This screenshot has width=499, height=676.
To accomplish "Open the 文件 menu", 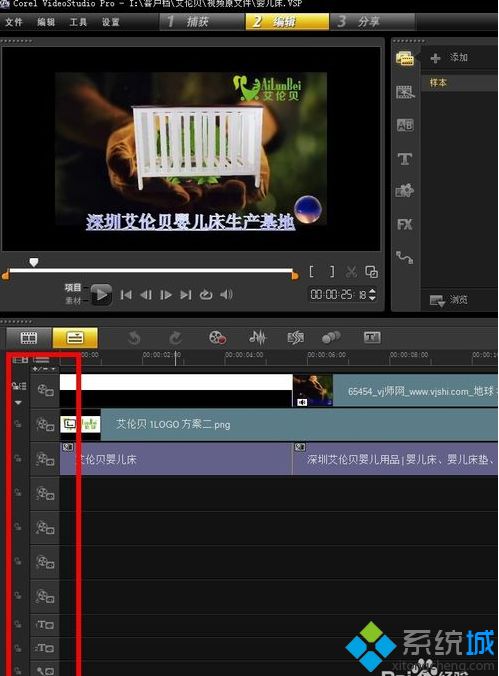I will 13,22.
